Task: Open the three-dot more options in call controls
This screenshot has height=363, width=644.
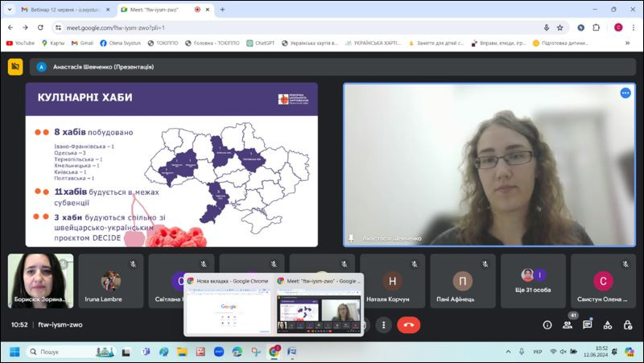Action: point(384,325)
